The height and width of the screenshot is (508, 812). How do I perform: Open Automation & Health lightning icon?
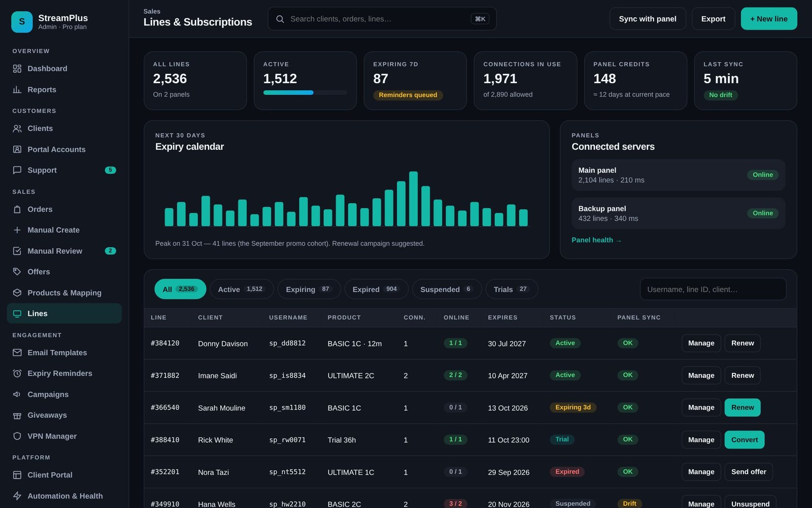point(17,496)
